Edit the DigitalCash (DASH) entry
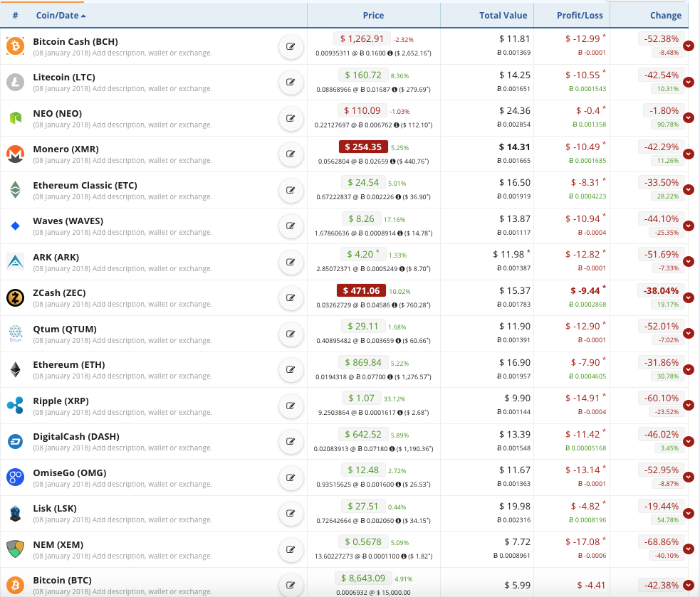This screenshot has height=597, width=700. point(291,441)
